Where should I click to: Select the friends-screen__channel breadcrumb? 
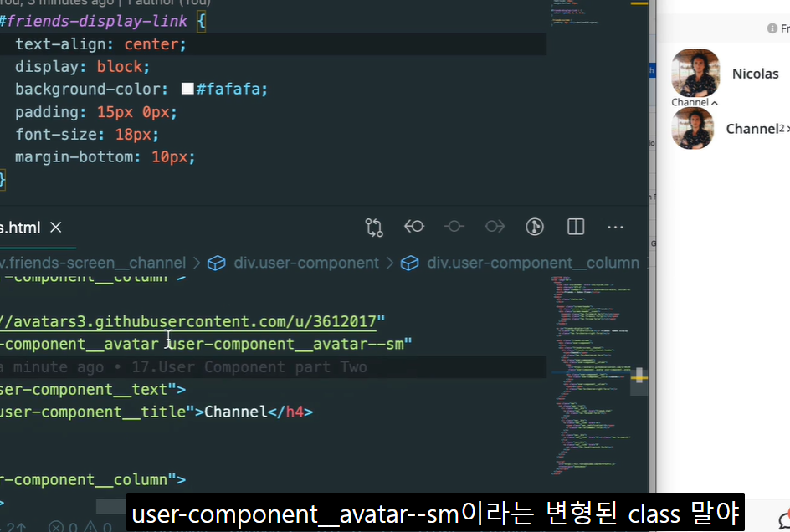coord(93,263)
